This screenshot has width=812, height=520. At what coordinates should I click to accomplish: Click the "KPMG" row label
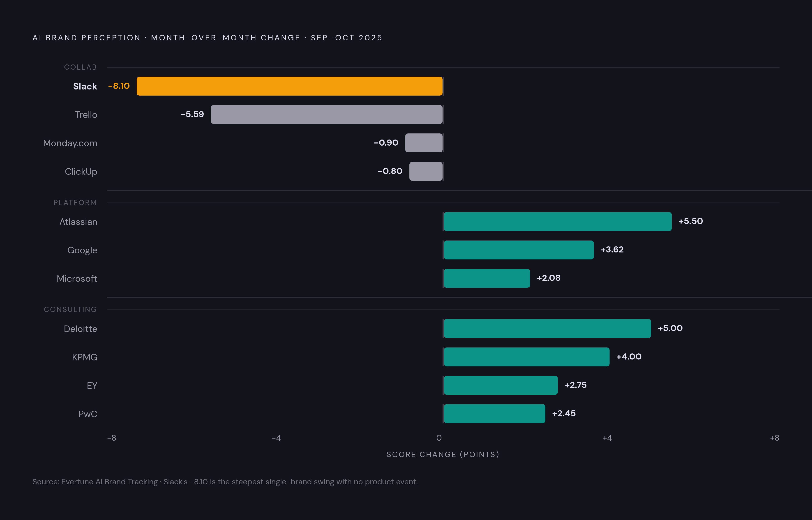pos(85,357)
